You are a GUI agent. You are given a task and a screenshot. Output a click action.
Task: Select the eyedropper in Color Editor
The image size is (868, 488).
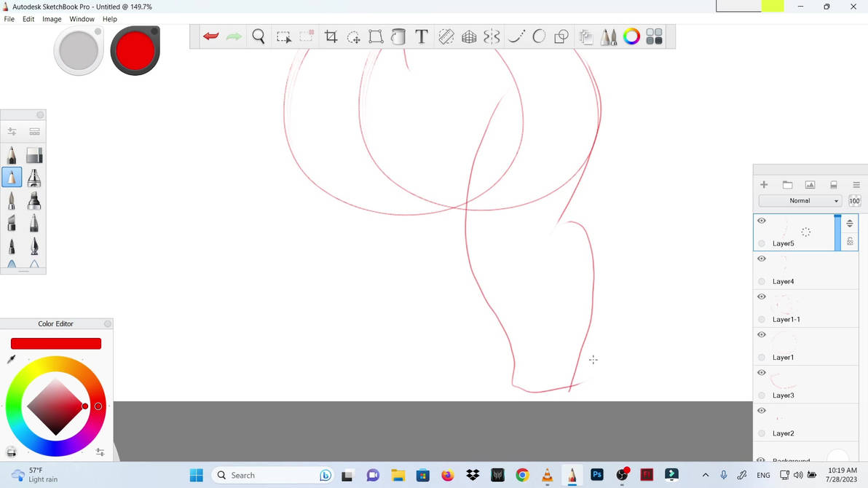point(11,359)
